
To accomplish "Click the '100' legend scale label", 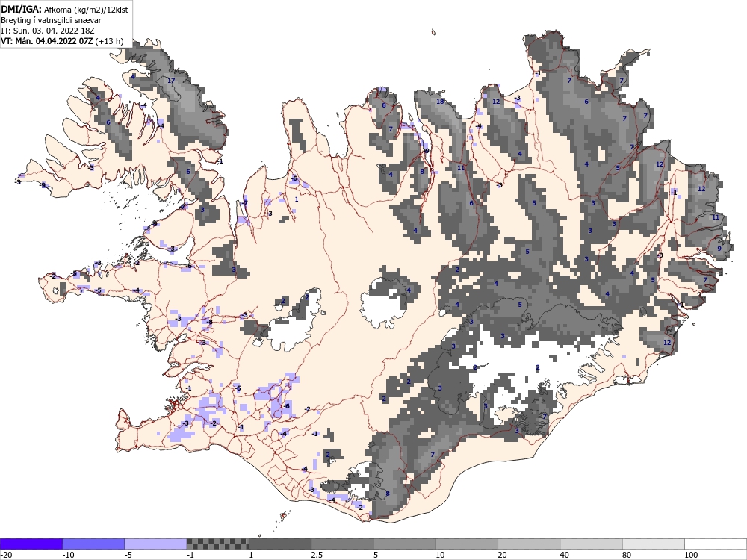I will coord(691,555).
